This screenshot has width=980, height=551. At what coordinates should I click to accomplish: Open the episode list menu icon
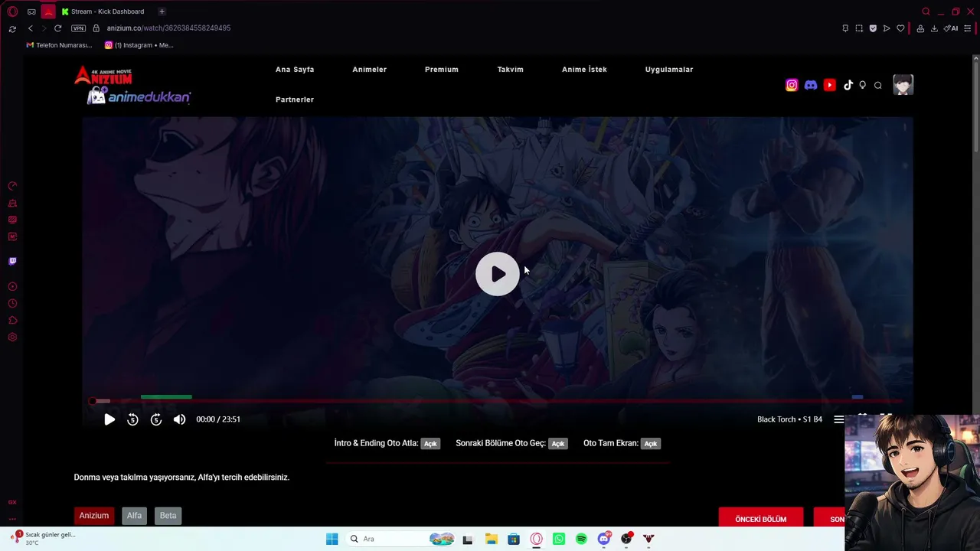(x=839, y=419)
